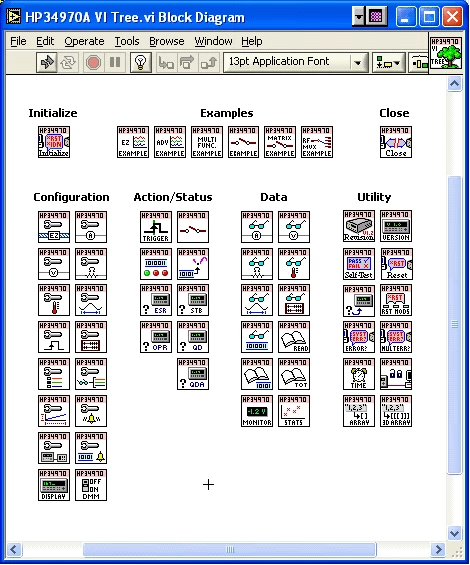Click the vertical scrollbar down arrow
The image size is (470, 565).
pos(455,533)
